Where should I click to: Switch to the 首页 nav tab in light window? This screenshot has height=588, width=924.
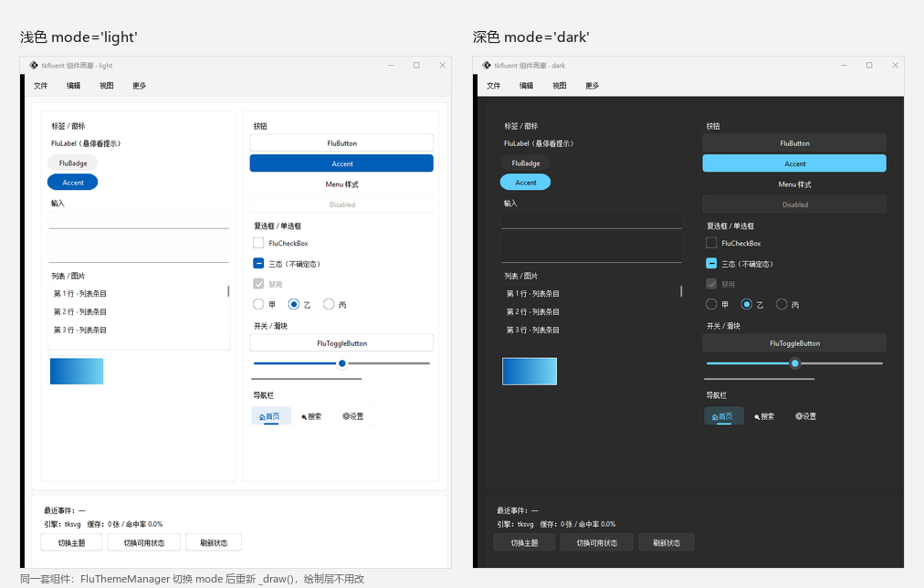click(271, 416)
